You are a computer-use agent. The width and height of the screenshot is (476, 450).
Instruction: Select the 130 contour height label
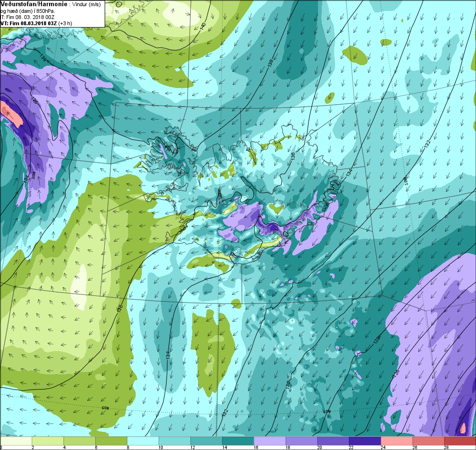click(288, 385)
